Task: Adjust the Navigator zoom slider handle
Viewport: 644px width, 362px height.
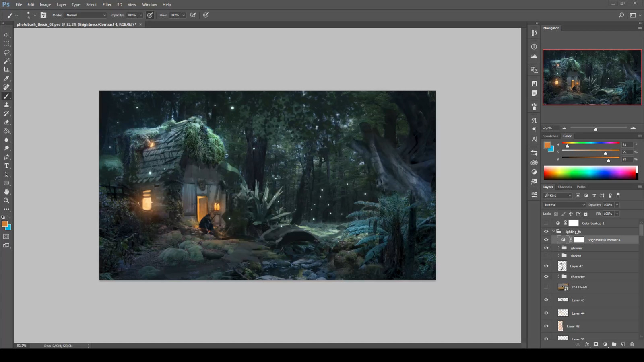Action: click(596, 129)
